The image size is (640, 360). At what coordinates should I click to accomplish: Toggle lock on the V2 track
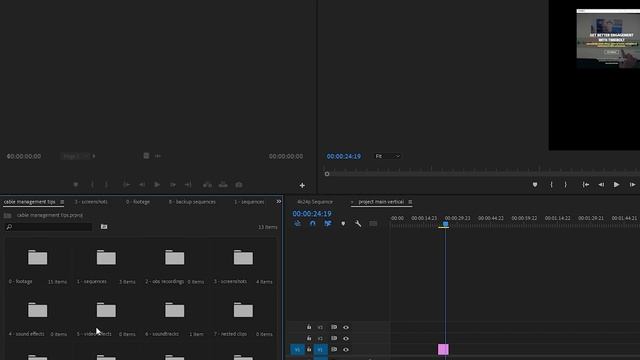(309, 338)
